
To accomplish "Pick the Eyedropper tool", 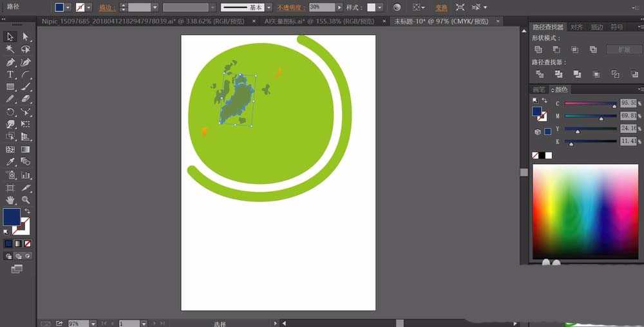I will click(10, 162).
